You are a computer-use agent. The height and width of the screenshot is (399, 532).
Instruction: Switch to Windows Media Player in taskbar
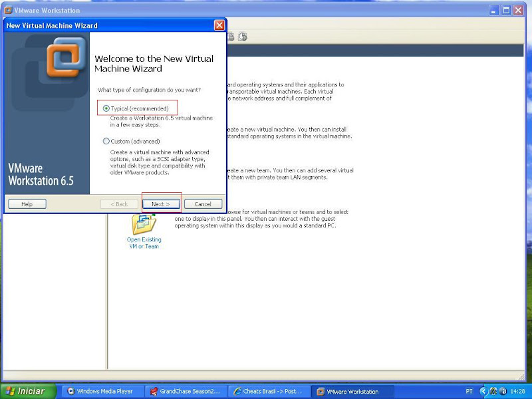click(x=102, y=391)
